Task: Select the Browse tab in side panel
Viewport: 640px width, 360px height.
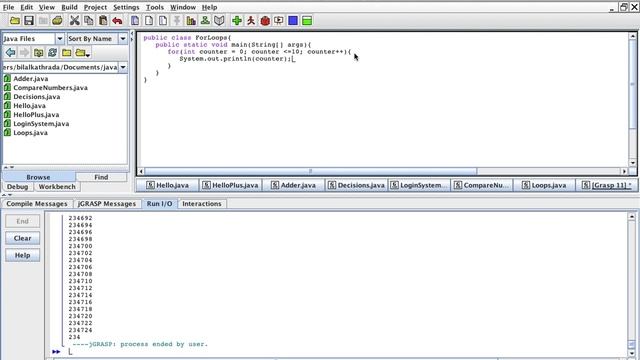Action: [38, 177]
